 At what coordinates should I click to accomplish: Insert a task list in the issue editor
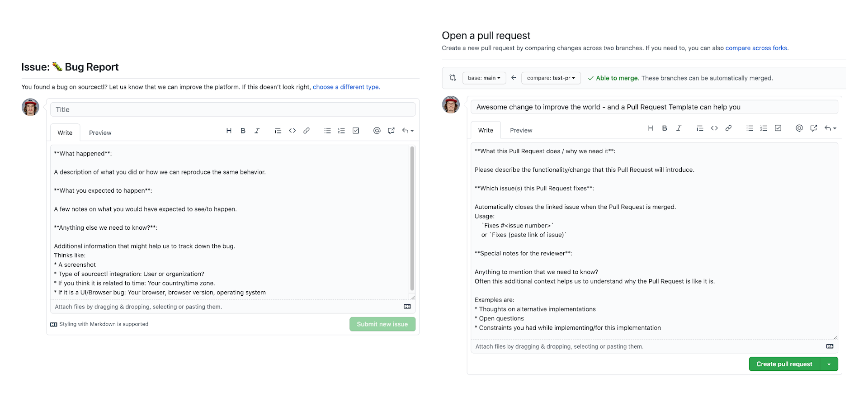[x=356, y=130]
